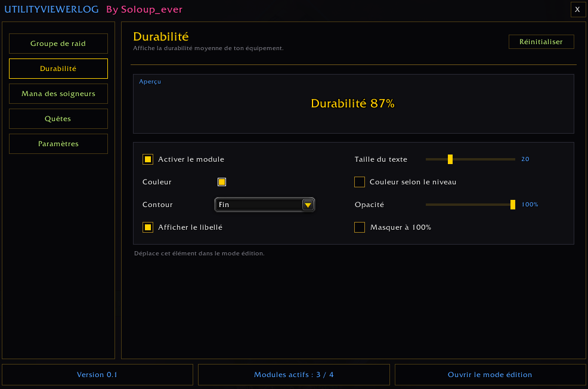The height and width of the screenshot is (389, 588).
Task: Enable the Masquer à 100% checkbox
Action: (x=360, y=227)
